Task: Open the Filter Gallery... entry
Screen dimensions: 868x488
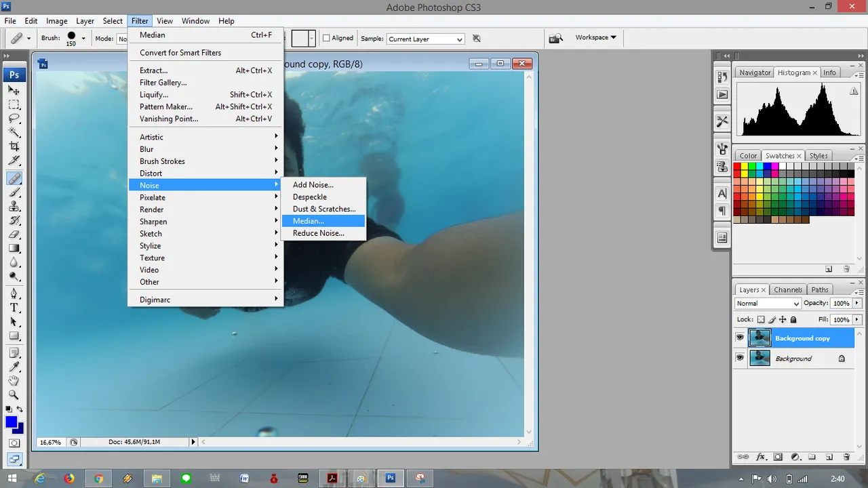Action: coord(206,83)
